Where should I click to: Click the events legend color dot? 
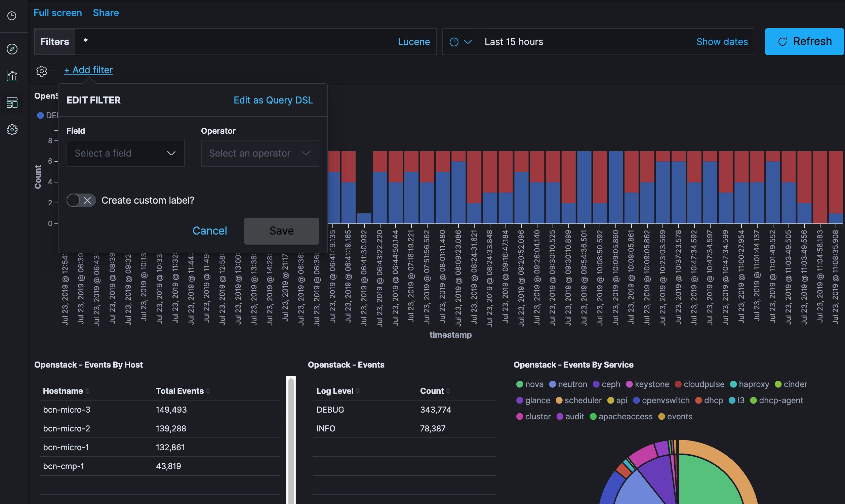click(x=661, y=416)
